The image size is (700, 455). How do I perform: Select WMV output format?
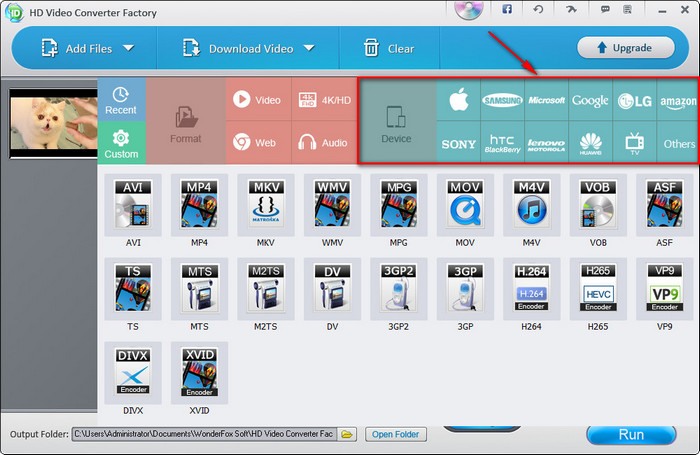click(x=333, y=205)
